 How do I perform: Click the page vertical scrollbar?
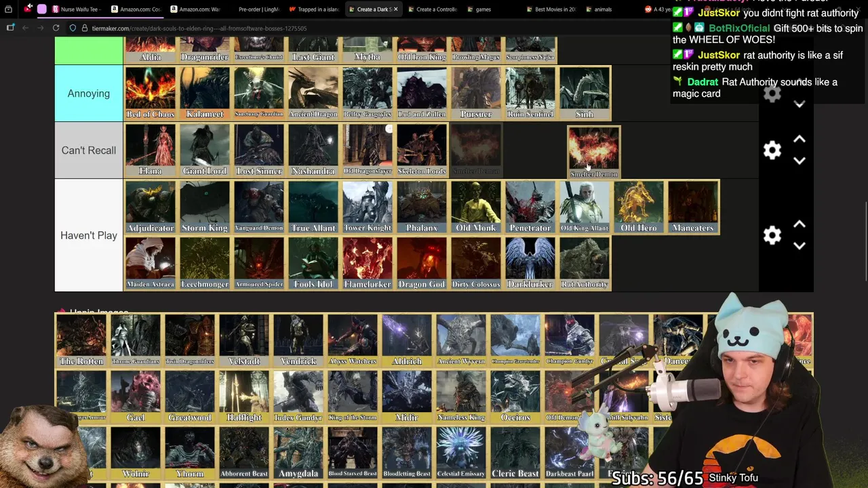point(865,241)
